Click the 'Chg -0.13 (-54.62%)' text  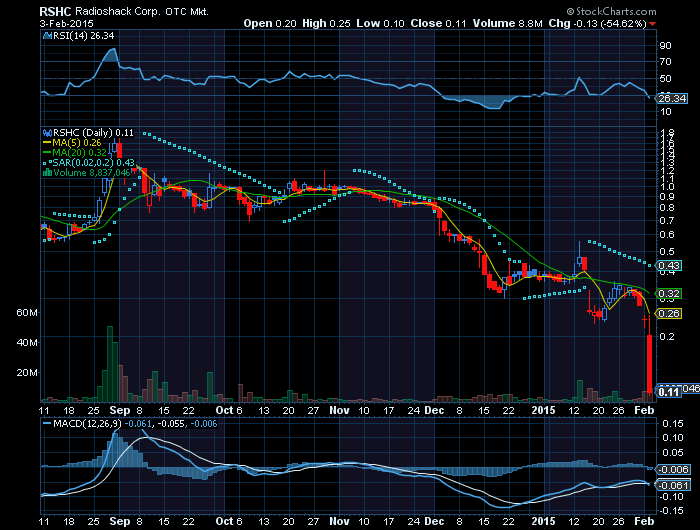point(597,23)
